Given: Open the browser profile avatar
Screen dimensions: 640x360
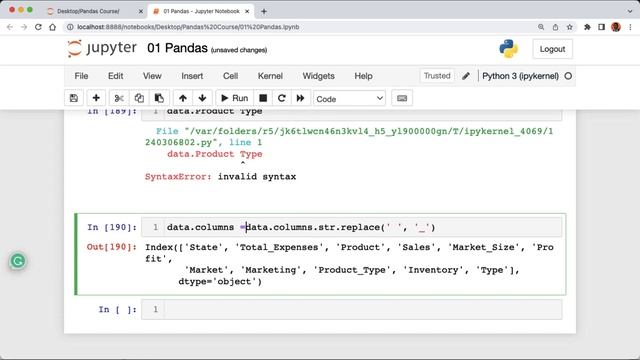Looking at the screenshot, I should point(616,27).
